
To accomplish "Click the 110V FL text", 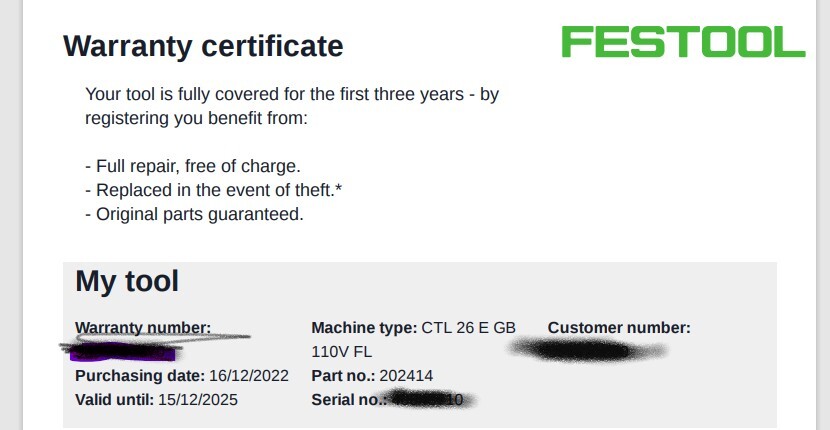I will 344,352.
